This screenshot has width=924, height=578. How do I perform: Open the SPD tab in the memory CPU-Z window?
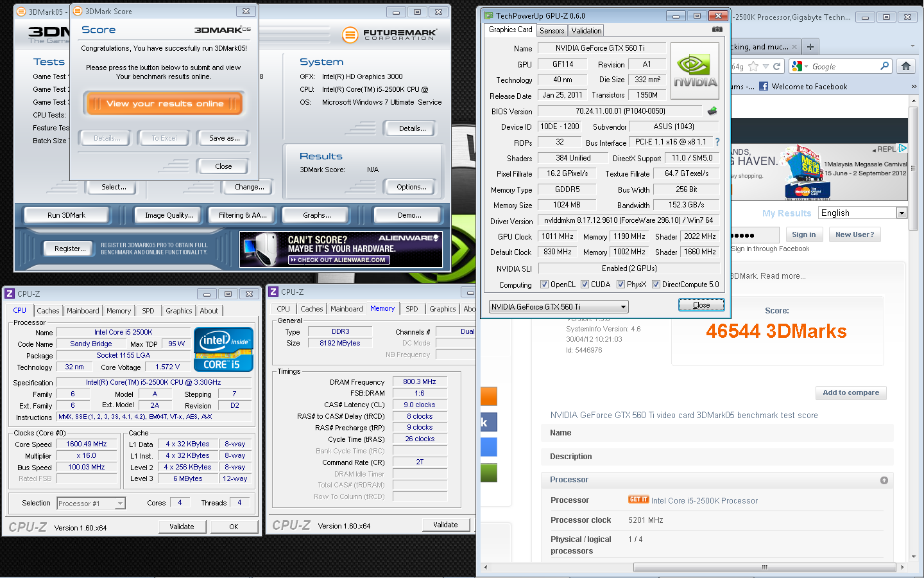click(412, 309)
